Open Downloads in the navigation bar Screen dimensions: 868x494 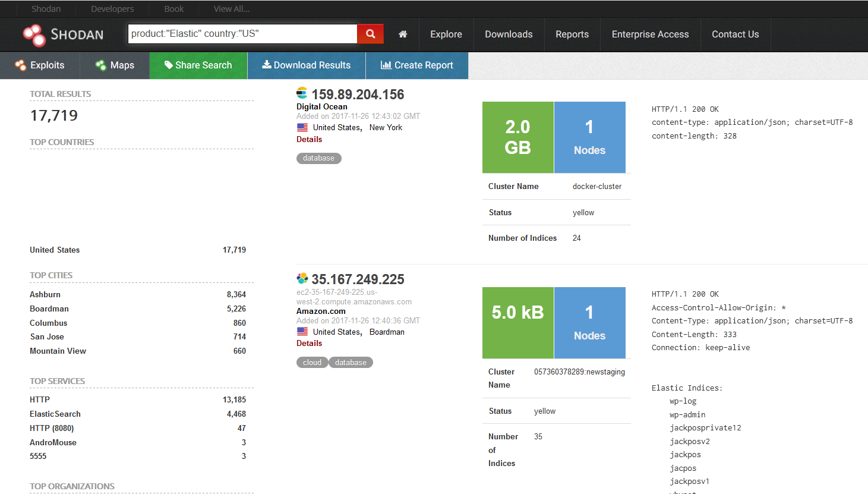point(509,34)
